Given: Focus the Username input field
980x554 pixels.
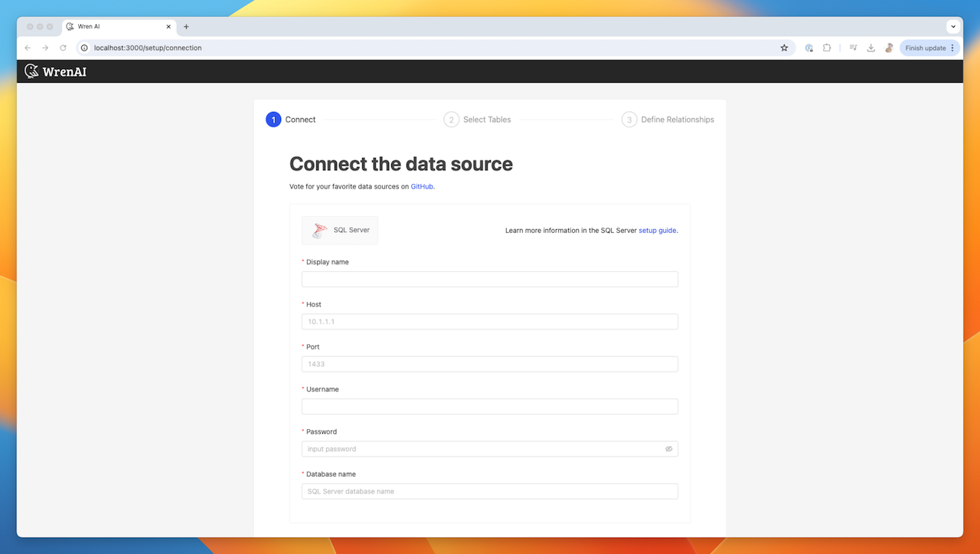Looking at the screenshot, I should [x=490, y=406].
